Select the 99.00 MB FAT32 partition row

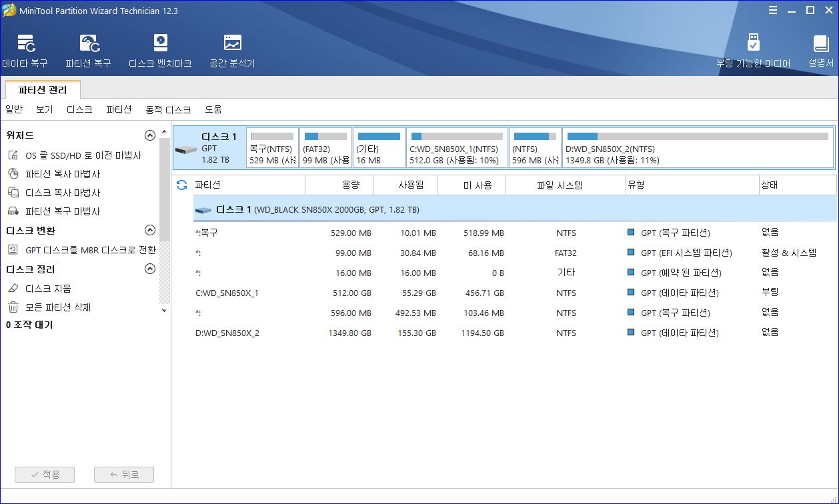coord(515,253)
